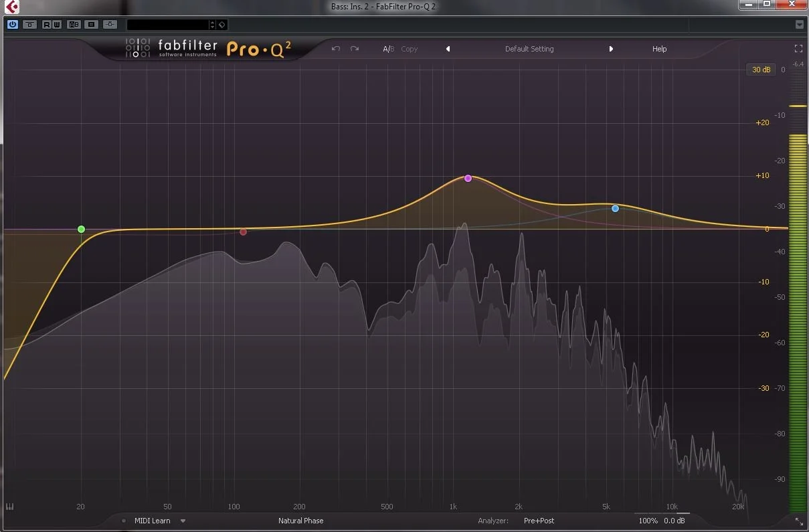Select the purple bell band near 1k
The height and width of the screenshot is (532, 809).
tap(468, 178)
